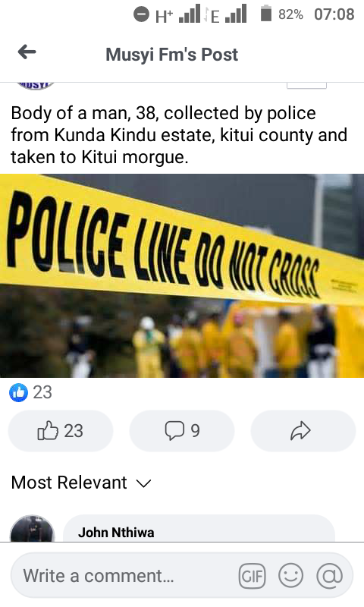Share the post using arrow icon
This screenshot has width=364, height=607.
[x=303, y=431]
